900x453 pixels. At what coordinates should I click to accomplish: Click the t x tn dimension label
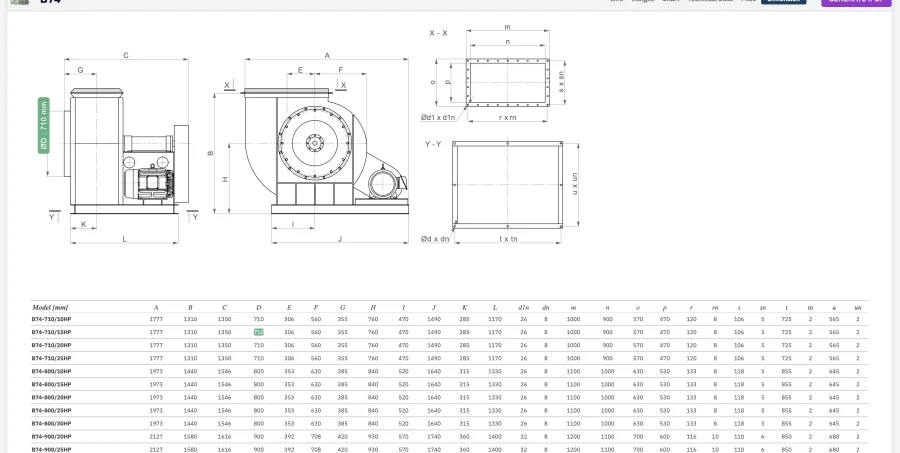point(508,239)
